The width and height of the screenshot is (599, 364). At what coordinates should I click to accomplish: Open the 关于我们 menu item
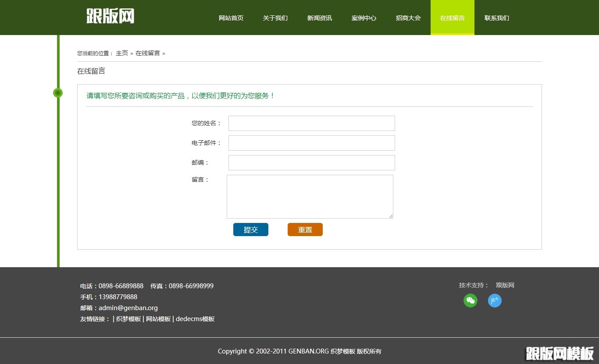tap(275, 18)
